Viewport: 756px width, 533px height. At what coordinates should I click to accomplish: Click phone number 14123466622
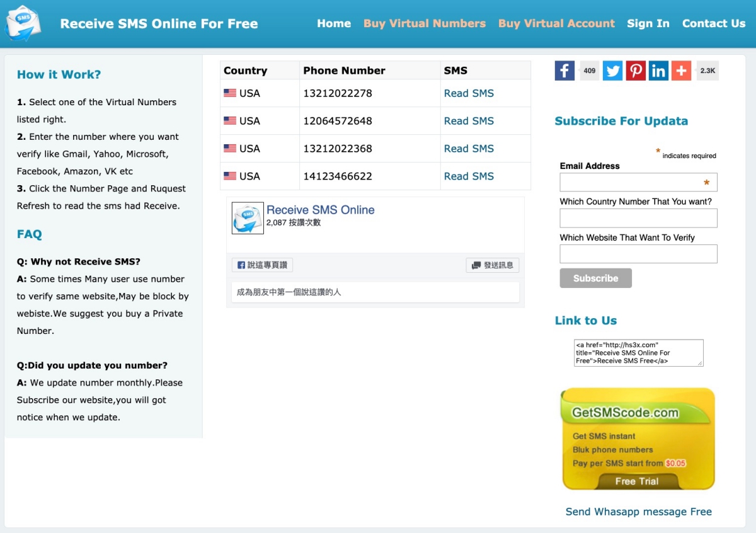tap(338, 176)
